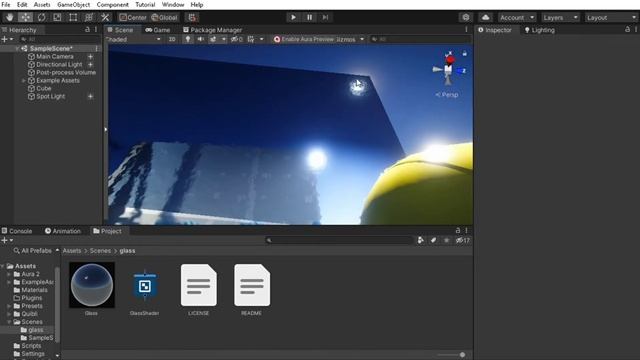Open the File menu

tap(6, 4)
